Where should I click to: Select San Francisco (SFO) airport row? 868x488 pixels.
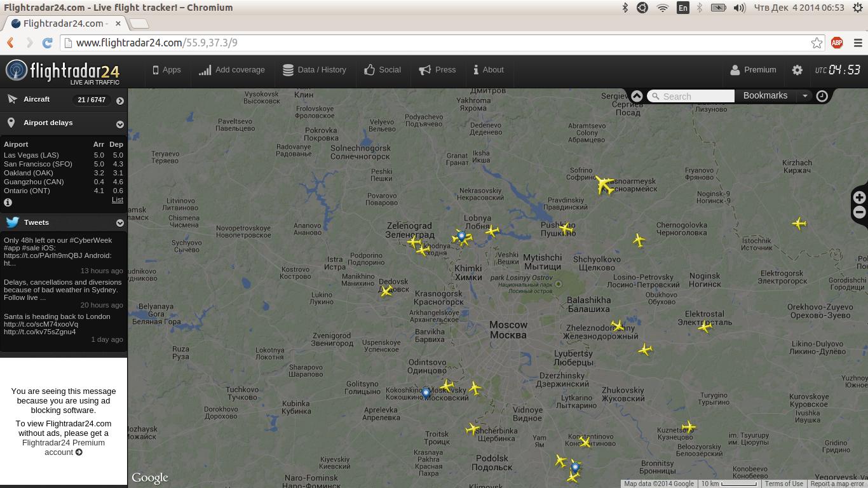coord(64,164)
